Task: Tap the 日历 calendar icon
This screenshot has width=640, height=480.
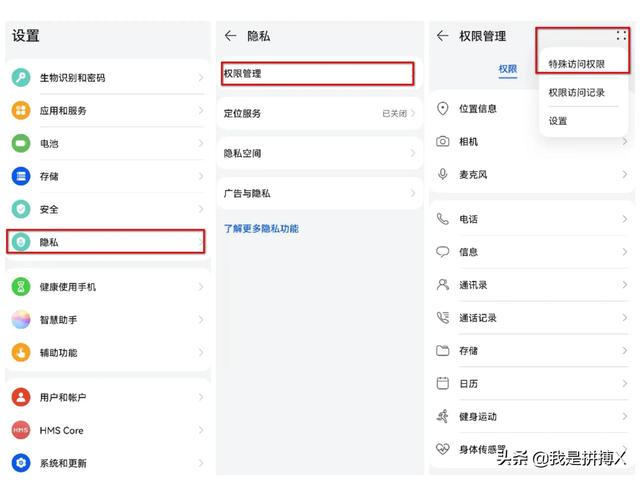Action: [x=443, y=383]
